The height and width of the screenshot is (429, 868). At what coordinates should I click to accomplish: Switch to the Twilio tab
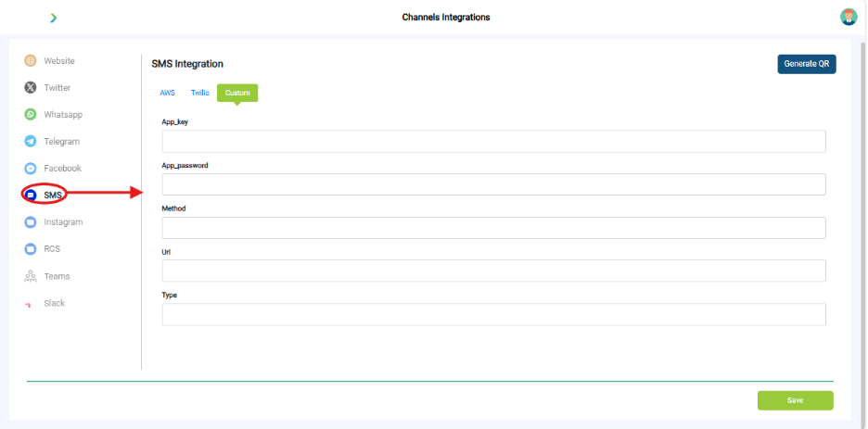[x=199, y=93]
